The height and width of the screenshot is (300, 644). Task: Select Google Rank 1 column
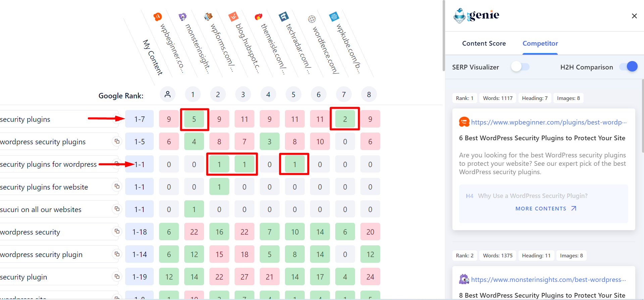pyautogui.click(x=193, y=94)
